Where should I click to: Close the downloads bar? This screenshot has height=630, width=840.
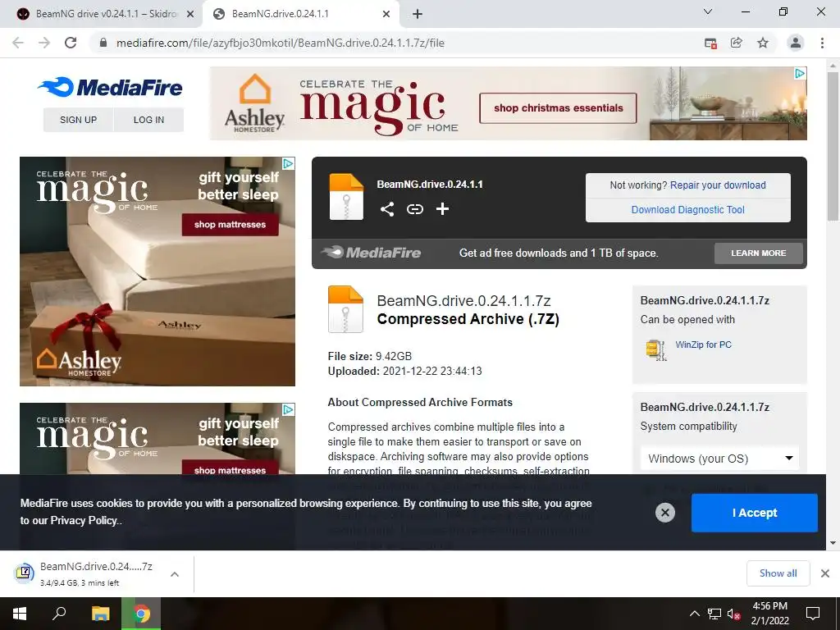tap(825, 573)
